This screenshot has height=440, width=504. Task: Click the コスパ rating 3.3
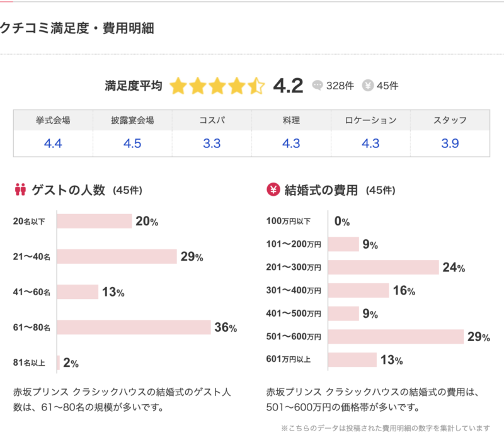(x=212, y=144)
